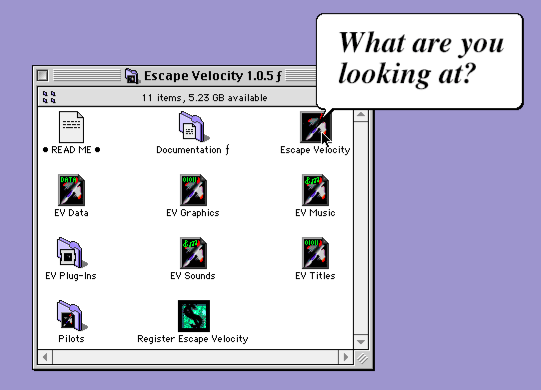Click the "Register Escape Velocity" name label
The width and height of the screenshot is (541, 390).
pyautogui.click(x=193, y=339)
